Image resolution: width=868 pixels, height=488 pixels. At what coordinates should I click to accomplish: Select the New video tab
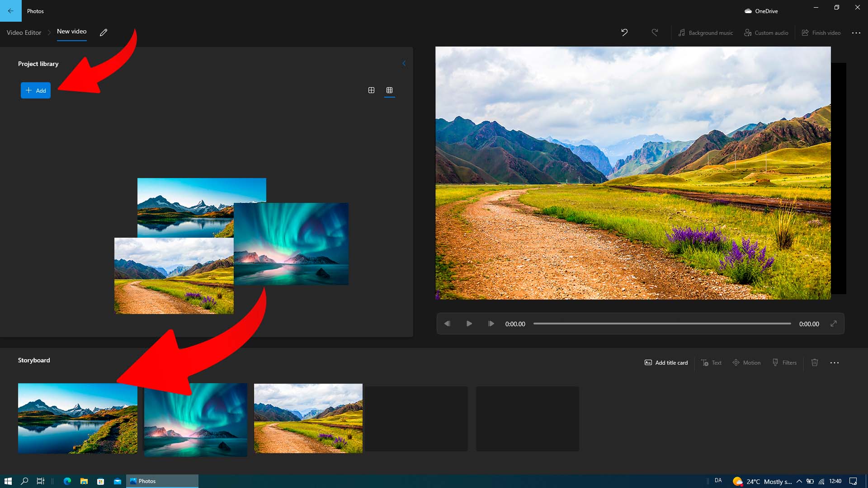[71, 32]
